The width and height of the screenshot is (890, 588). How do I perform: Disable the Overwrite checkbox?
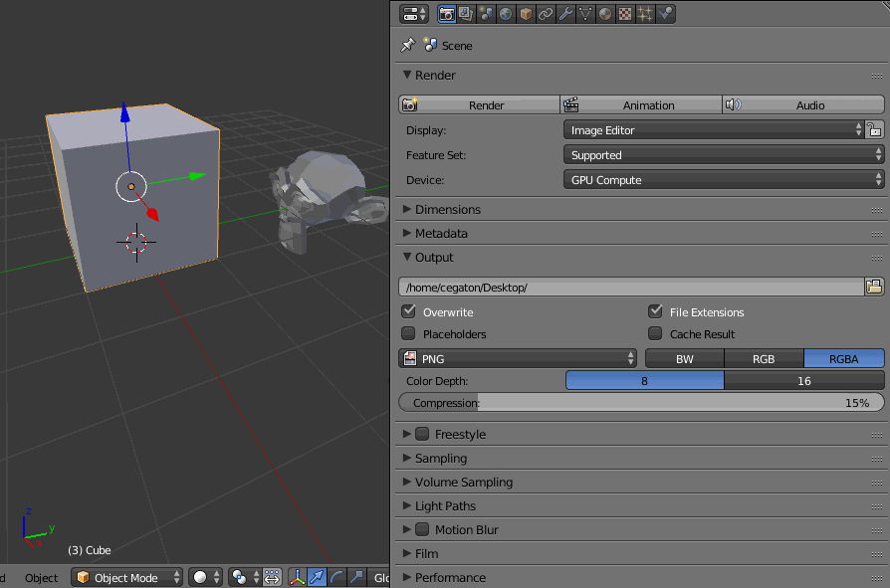[408, 311]
